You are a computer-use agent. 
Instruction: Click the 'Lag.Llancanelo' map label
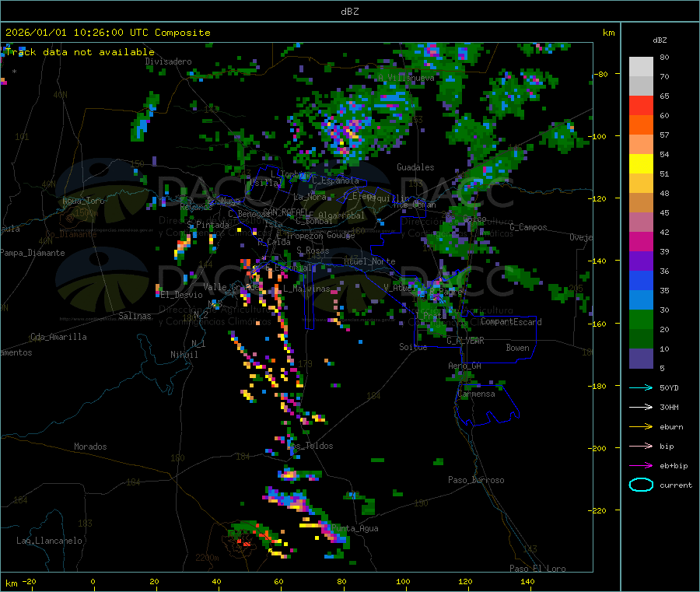49,541
